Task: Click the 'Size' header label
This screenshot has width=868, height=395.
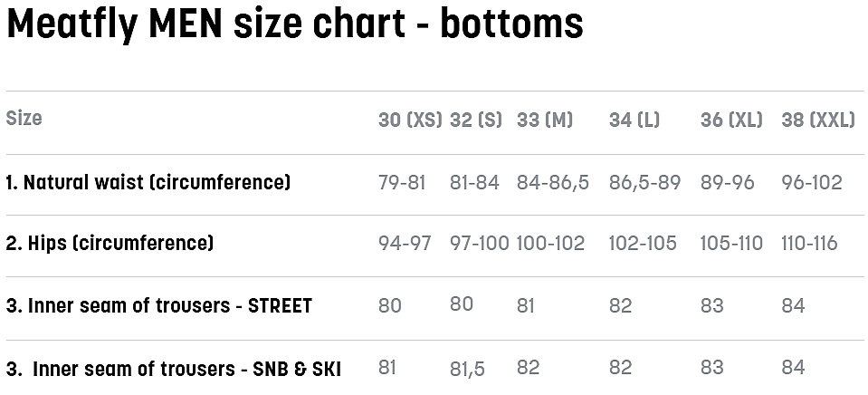Action: point(24,118)
